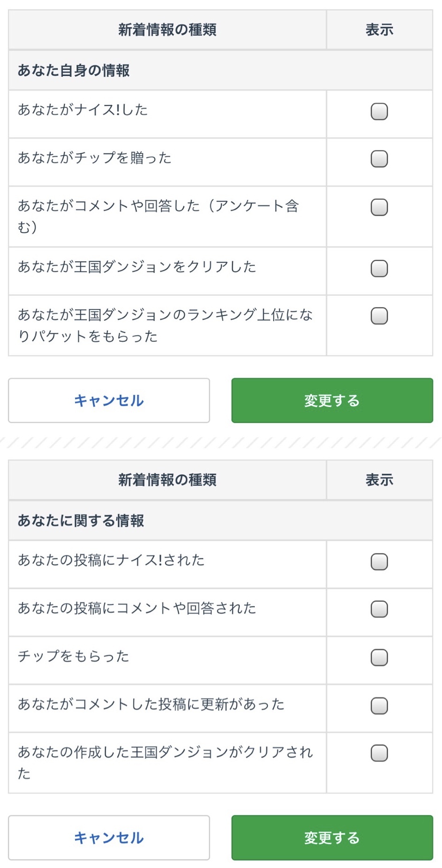Select the あなたの投稿にナイス!された row text
Image resolution: width=442 pixels, height=868 pixels.
pyautogui.click(x=111, y=560)
